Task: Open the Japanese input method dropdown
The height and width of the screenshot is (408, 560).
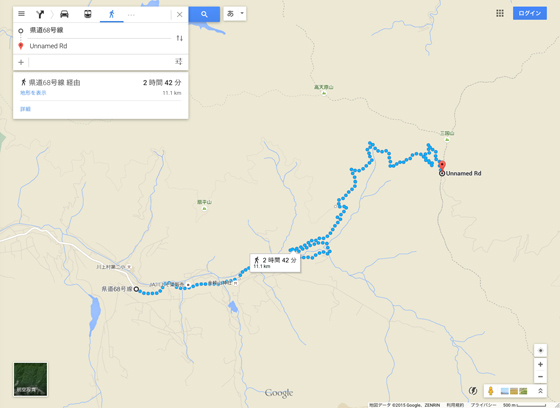Action: tap(235, 14)
